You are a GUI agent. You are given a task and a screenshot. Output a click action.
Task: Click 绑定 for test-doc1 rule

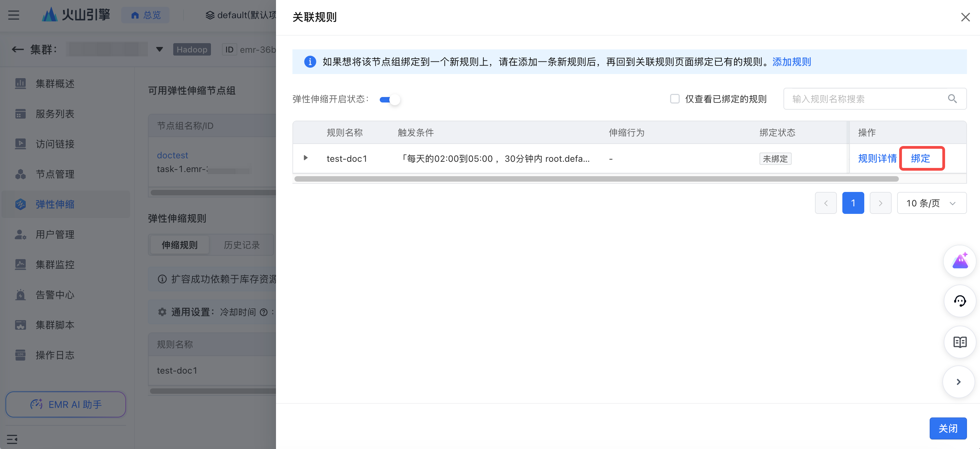coord(920,158)
